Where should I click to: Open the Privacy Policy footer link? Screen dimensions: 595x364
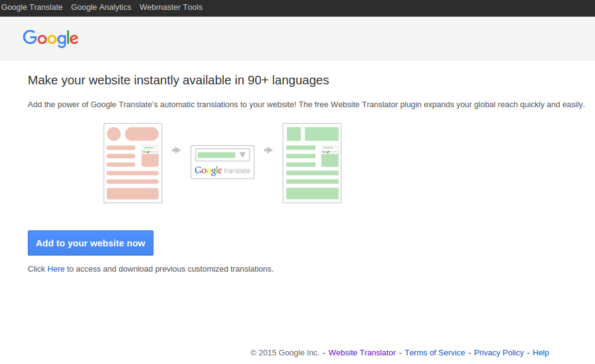pos(499,353)
